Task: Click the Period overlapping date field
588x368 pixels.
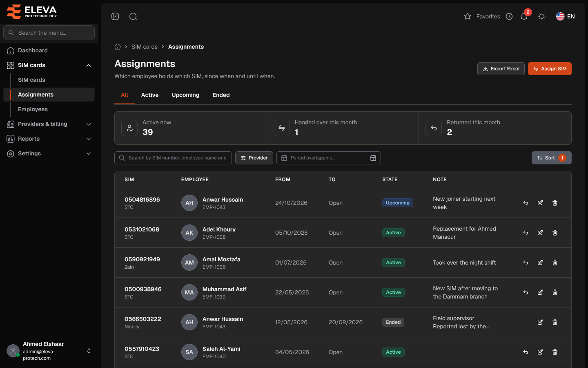Action: (329, 158)
